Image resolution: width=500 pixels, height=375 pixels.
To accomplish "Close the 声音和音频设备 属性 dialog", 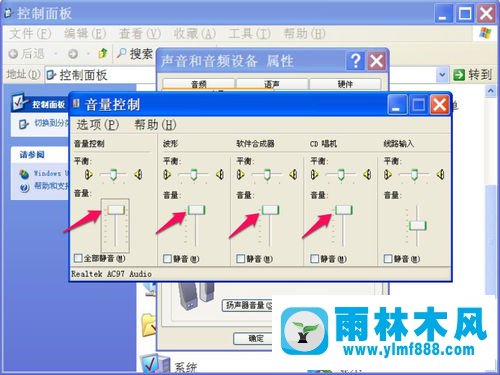I will pyautogui.click(x=376, y=61).
